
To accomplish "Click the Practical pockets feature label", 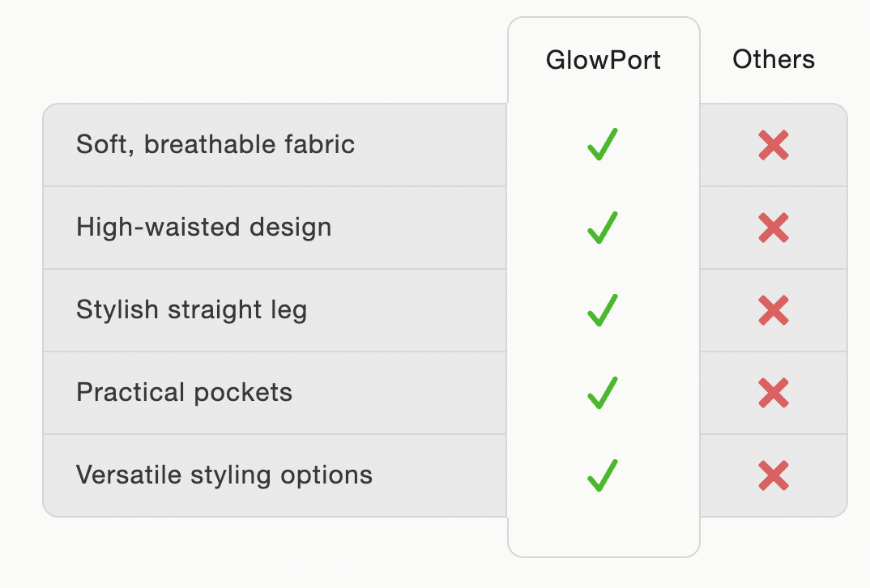I will coord(185,393).
